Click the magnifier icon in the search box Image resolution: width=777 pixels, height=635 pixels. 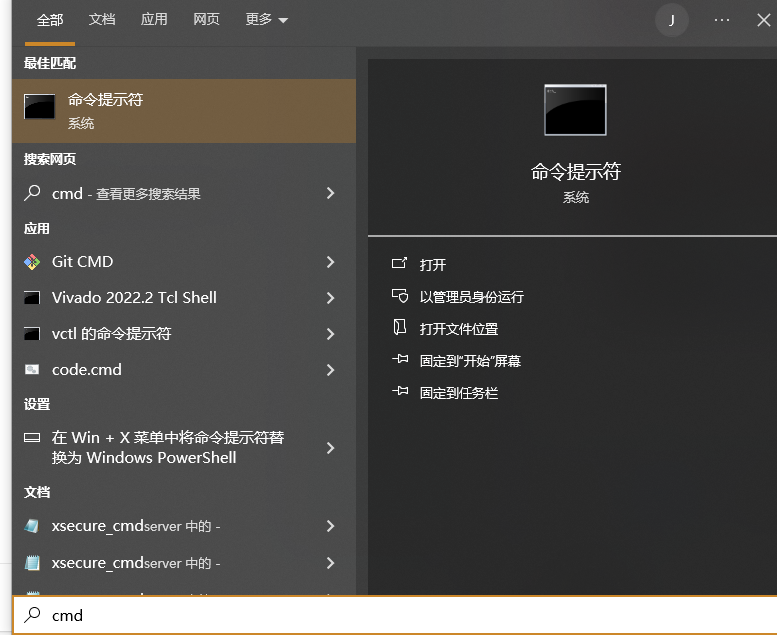[32, 615]
